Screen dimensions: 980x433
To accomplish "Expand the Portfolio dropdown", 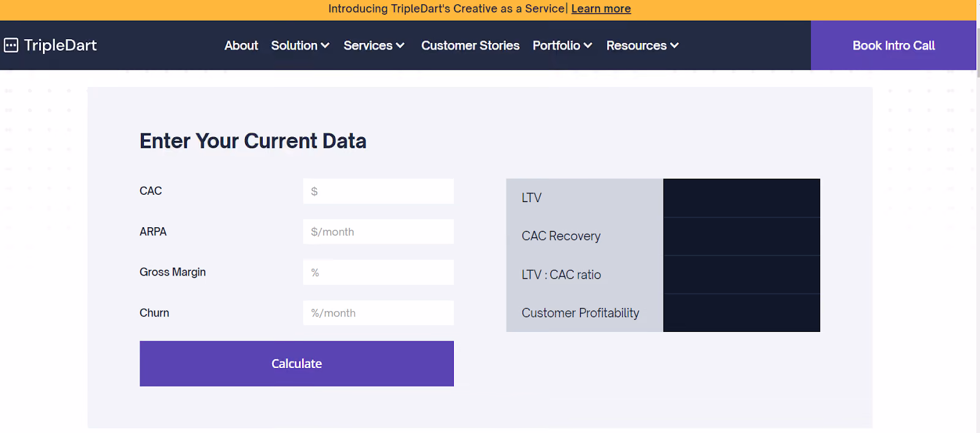I will point(562,45).
